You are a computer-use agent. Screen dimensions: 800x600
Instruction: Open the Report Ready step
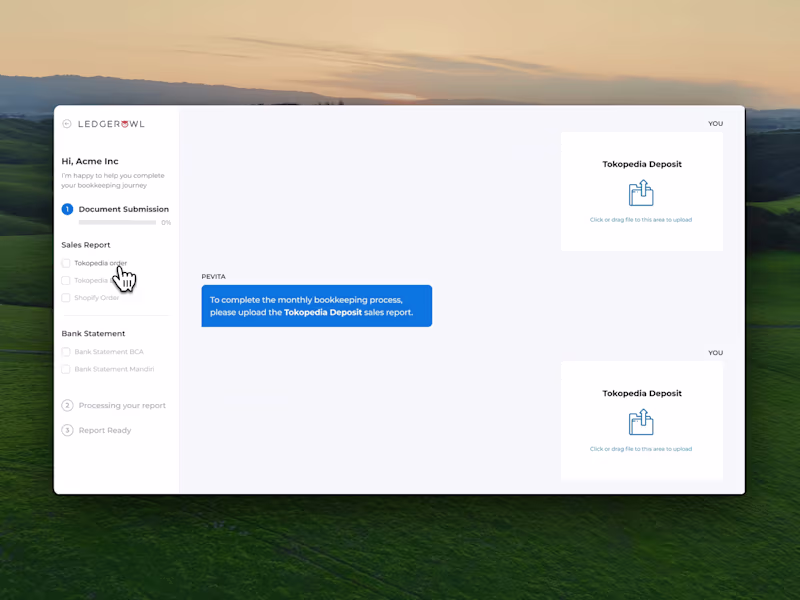coord(105,430)
